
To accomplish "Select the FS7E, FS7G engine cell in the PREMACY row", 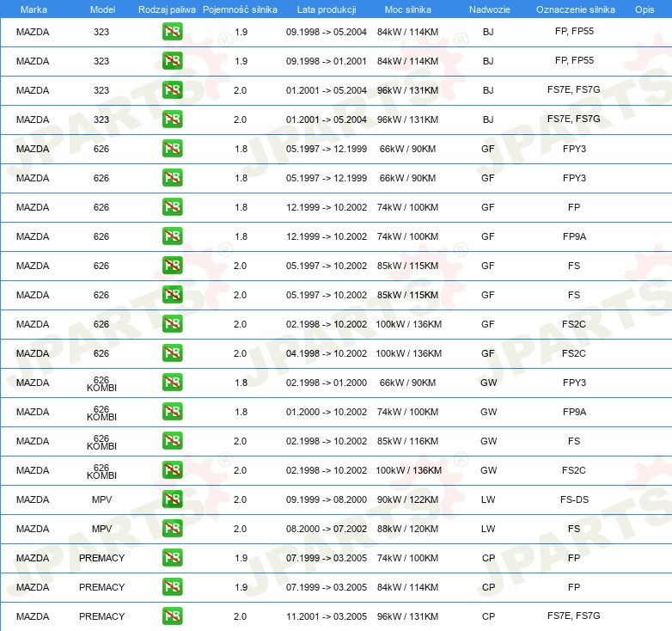I will click(574, 616).
